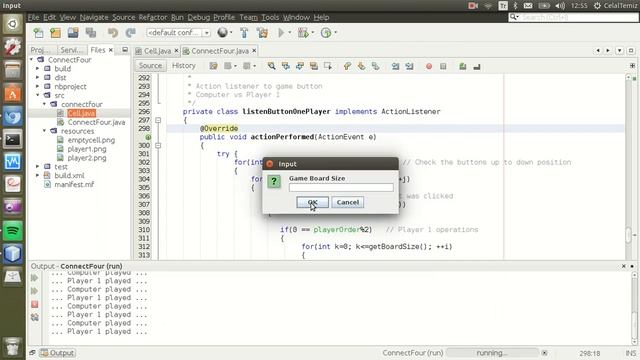Toggle code fold at line 297

(158, 120)
